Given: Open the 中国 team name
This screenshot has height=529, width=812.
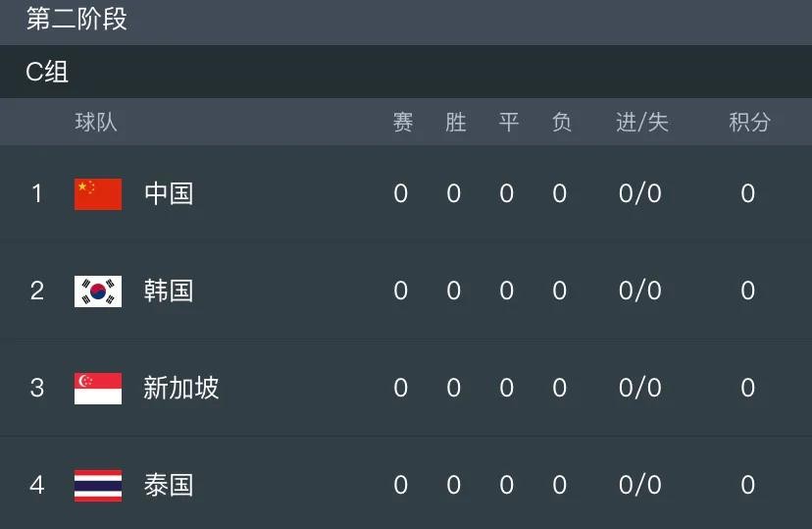Looking at the screenshot, I should (x=169, y=194).
